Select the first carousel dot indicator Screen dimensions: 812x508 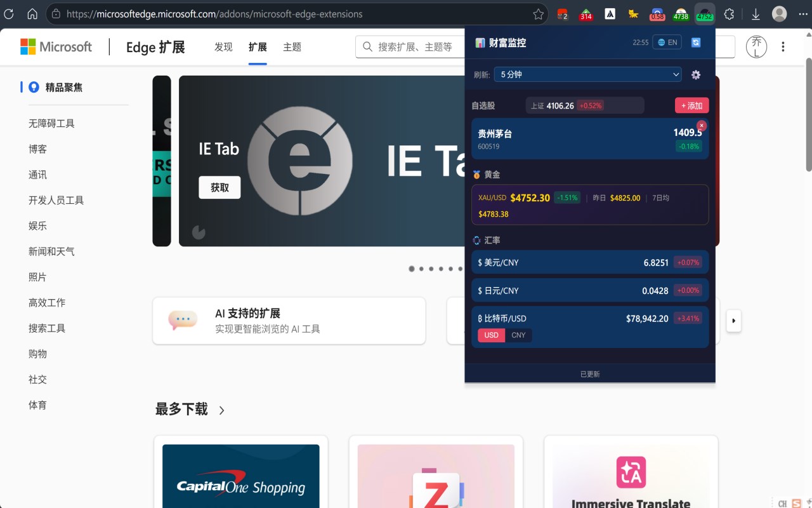click(x=412, y=269)
